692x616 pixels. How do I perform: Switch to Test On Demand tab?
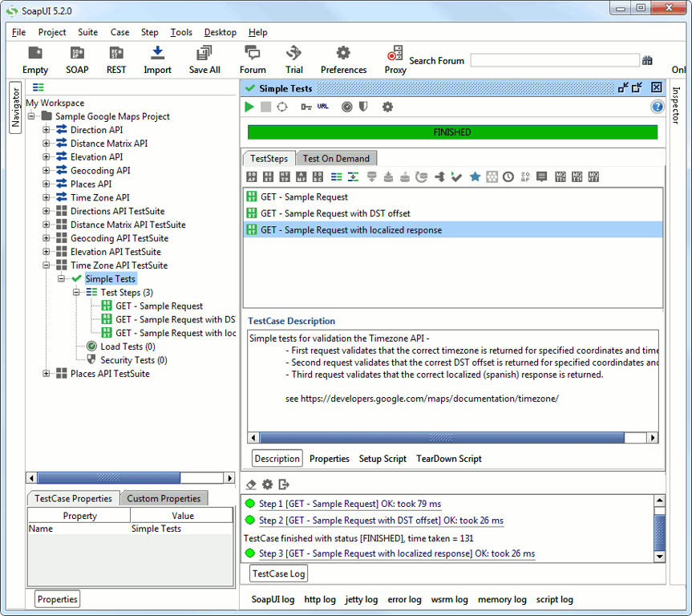pos(336,159)
